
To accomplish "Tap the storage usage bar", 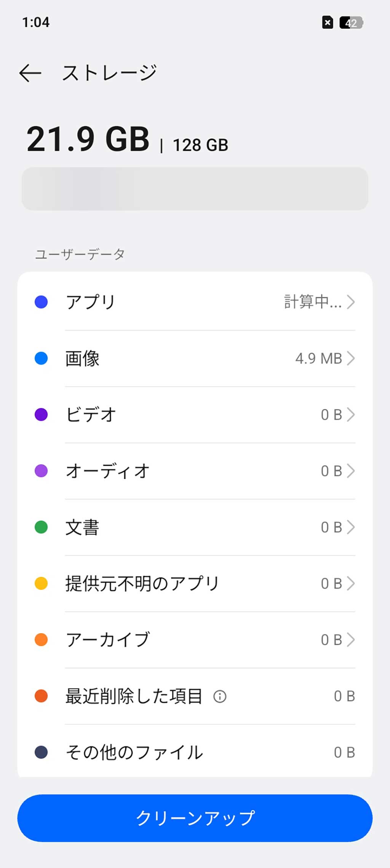I will tap(195, 189).
